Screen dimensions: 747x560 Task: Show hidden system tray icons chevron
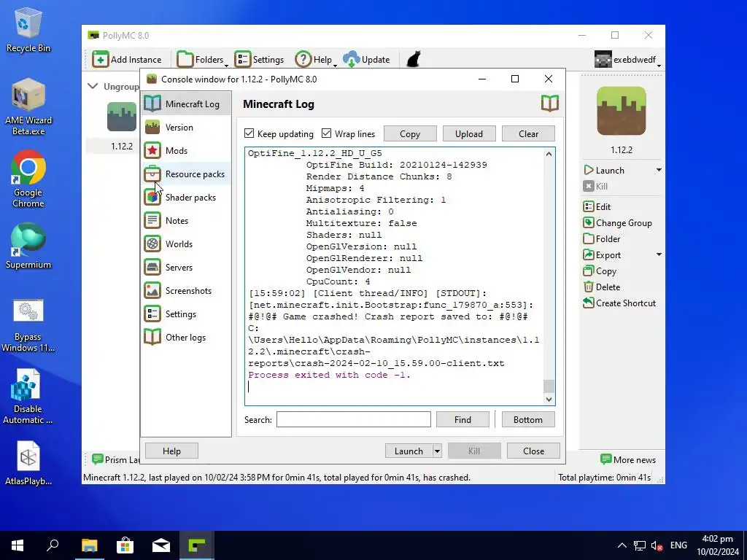point(622,545)
